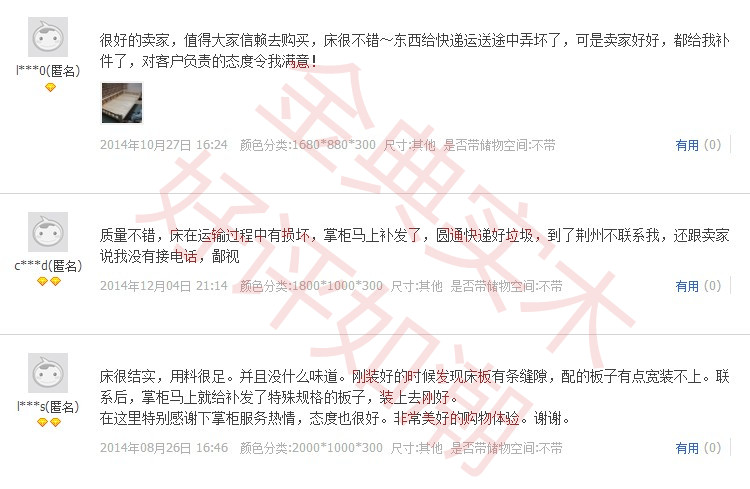
Task: Click username c***d(匿名)
Action: coord(48,266)
